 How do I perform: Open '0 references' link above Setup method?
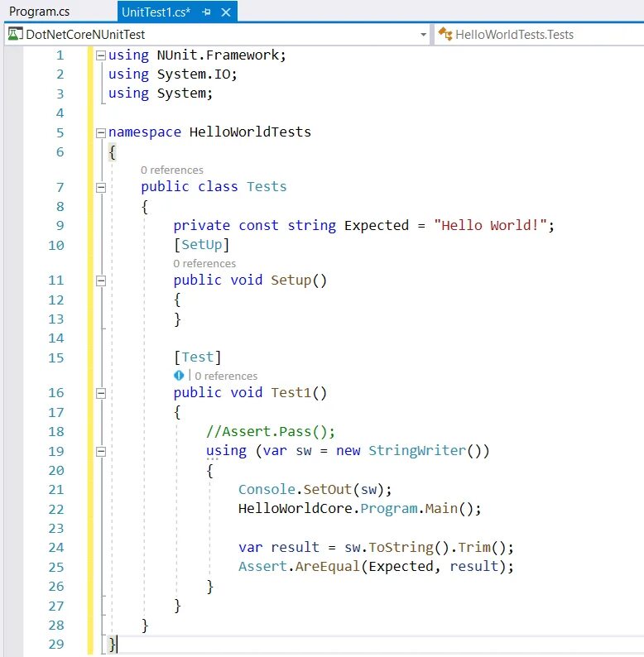(x=204, y=264)
